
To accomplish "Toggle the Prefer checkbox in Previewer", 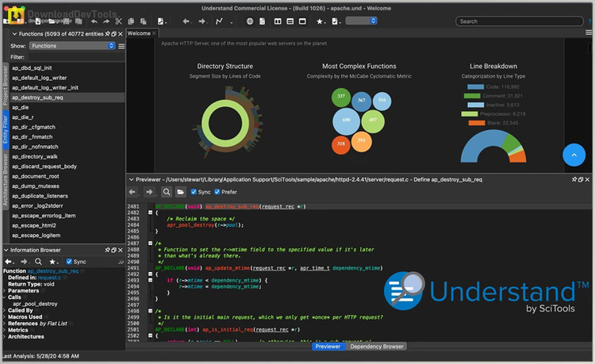I will [217, 192].
